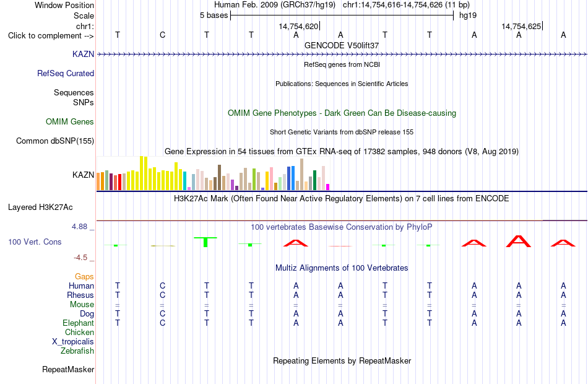Click the Gaps label in Multiz track
The image size is (588, 384).
[x=84, y=277]
